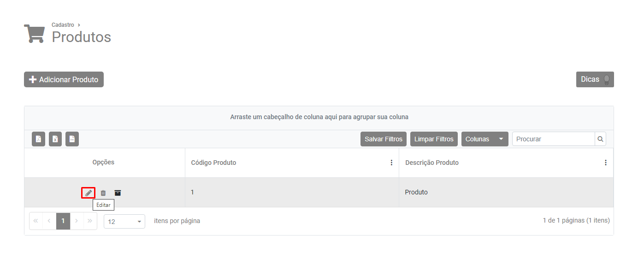644x266 pixels.
Task: Export the grid to PDF
Action: [39, 139]
